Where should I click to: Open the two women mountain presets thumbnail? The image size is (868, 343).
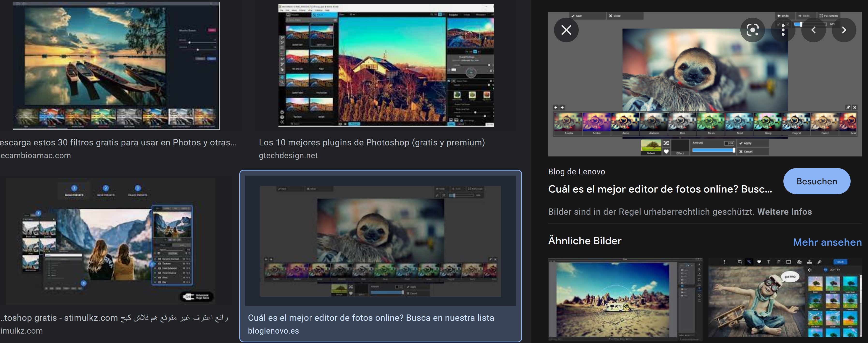[110, 241]
